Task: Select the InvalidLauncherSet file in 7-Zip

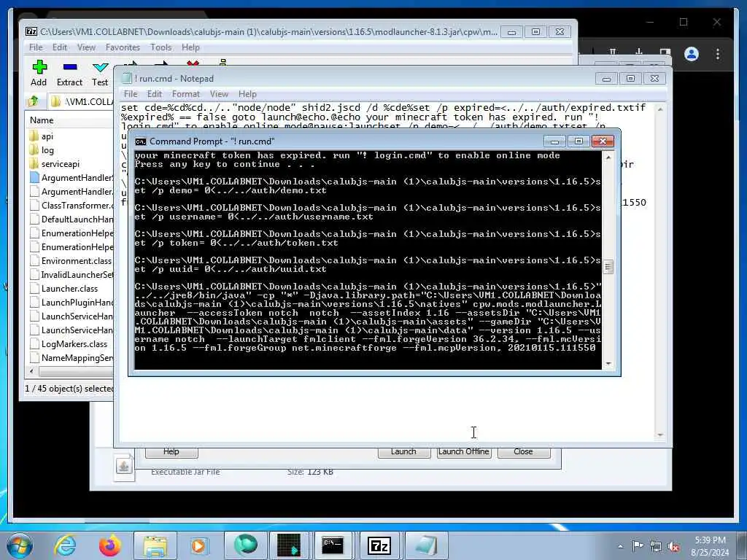Action: [71, 275]
